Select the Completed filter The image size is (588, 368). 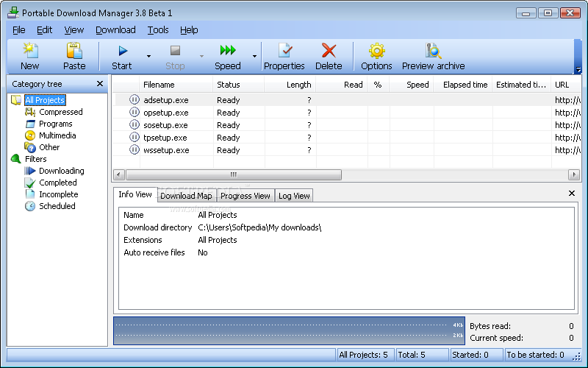[x=58, y=183]
